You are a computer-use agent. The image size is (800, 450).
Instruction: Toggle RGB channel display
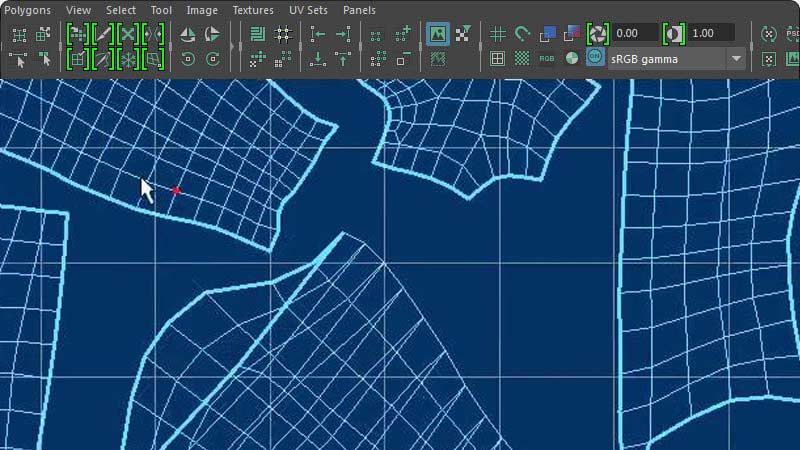(x=547, y=59)
